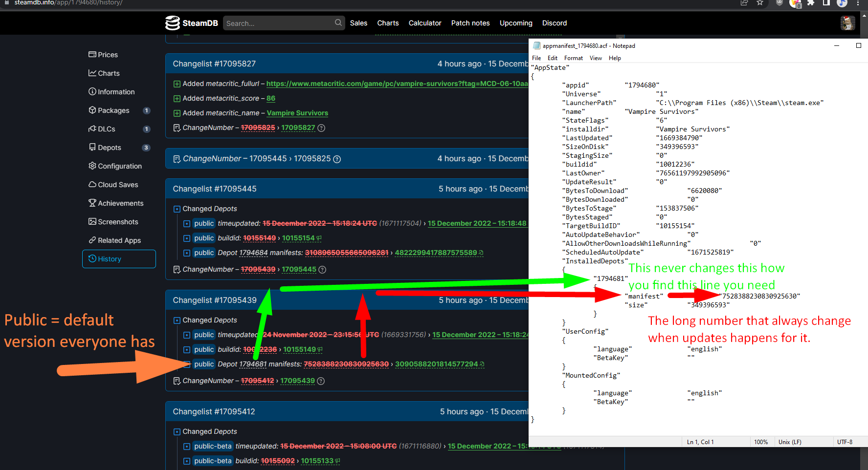Image resolution: width=868 pixels, height=470 pixels.
Task: Open the help icon after ChangeNumber 17095827
Action: pyautogui.click(x=321, y=128)
